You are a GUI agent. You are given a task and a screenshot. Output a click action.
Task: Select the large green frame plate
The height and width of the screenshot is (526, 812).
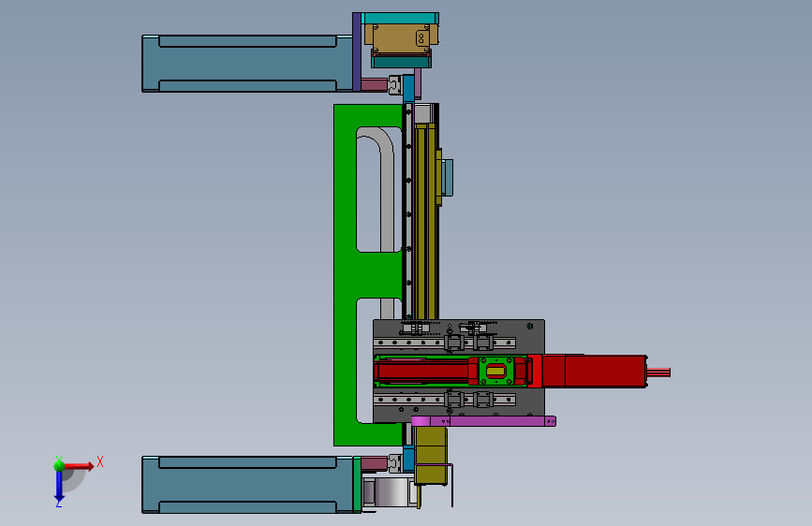coord(345,274)
